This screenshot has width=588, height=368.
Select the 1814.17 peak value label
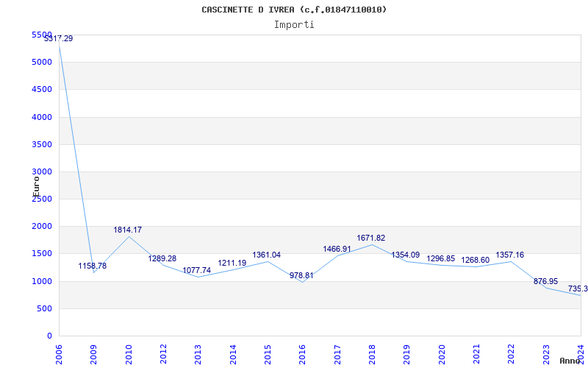pos(128,230)
